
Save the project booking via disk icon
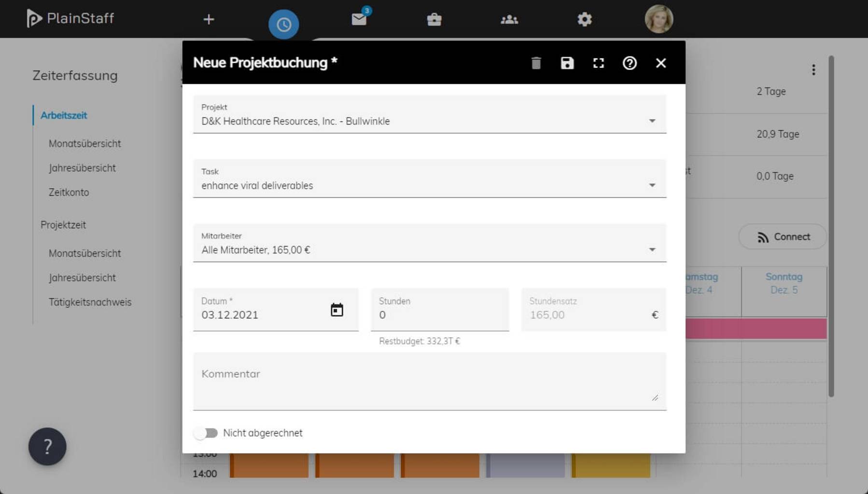tap(567, 63)
